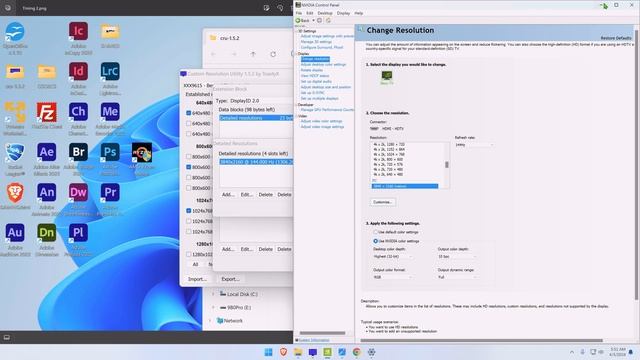Image resolution: width=640 pixels, height=360 pixels.
Task: Click Back button in NVIDIA toolbar
Action: pos(303,20)
